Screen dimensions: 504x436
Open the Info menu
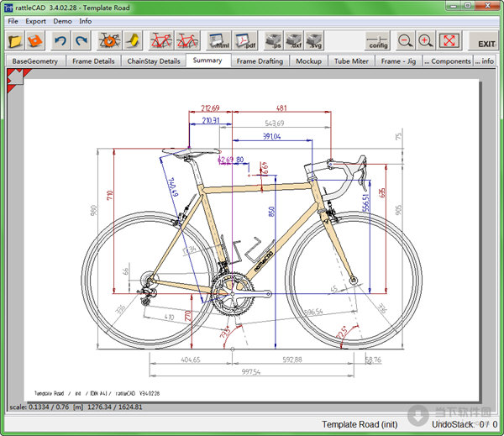[85, 21]
